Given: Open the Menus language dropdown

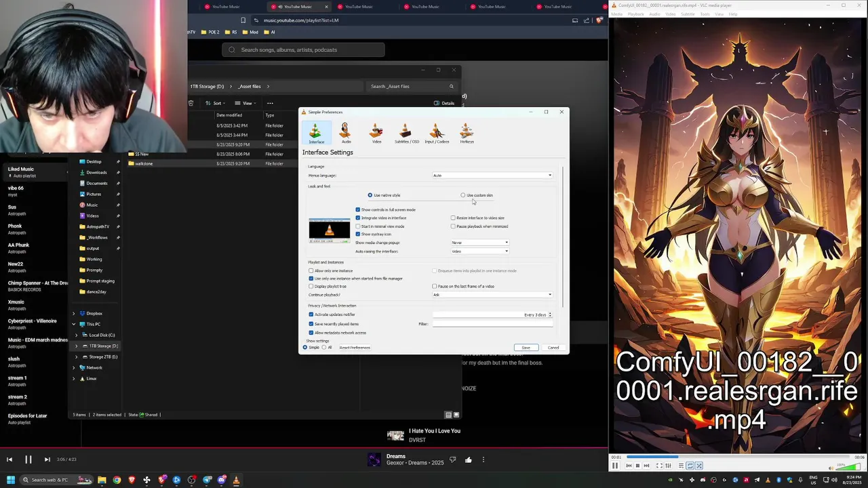Looking at the screenshot, I should (492, 176).
